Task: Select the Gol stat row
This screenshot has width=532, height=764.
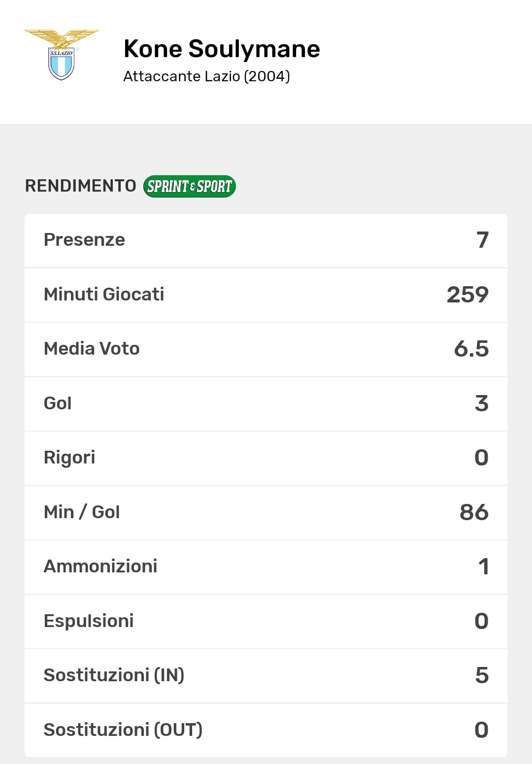Action: pos(266,403)
